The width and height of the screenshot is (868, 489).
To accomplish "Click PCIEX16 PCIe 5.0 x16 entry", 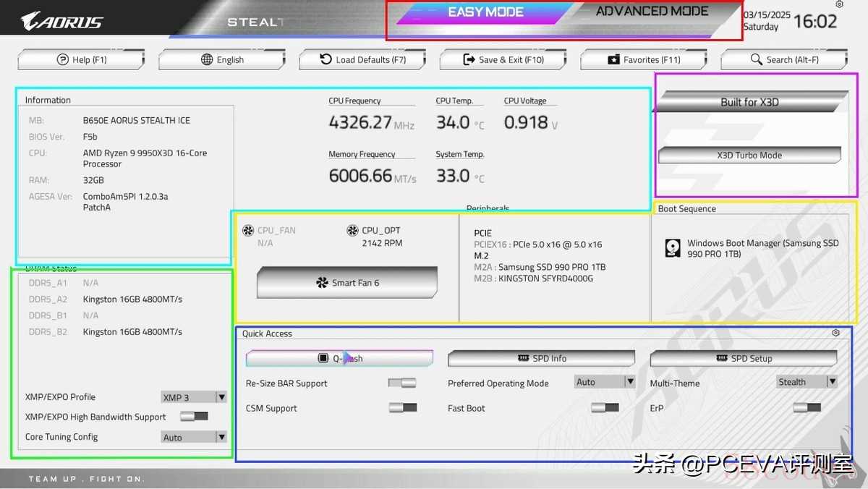I will pos(538,244).
